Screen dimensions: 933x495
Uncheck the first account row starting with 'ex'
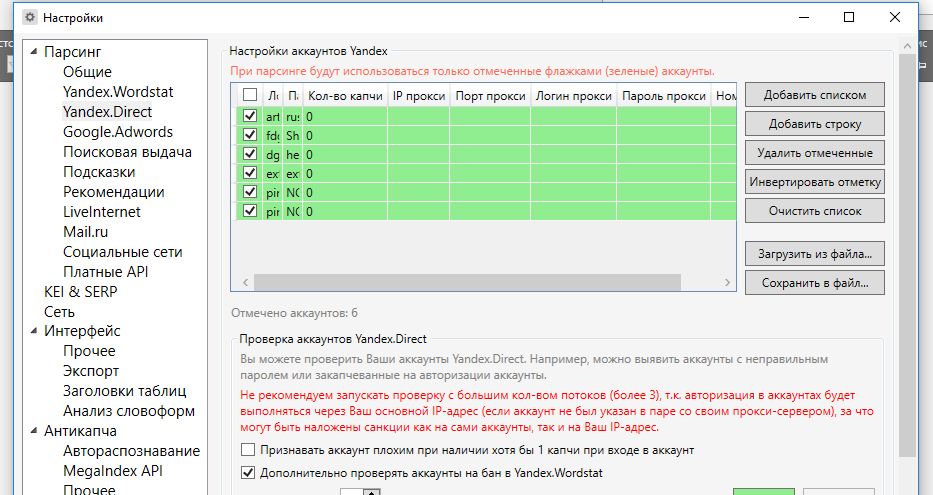tap(250, 173)
